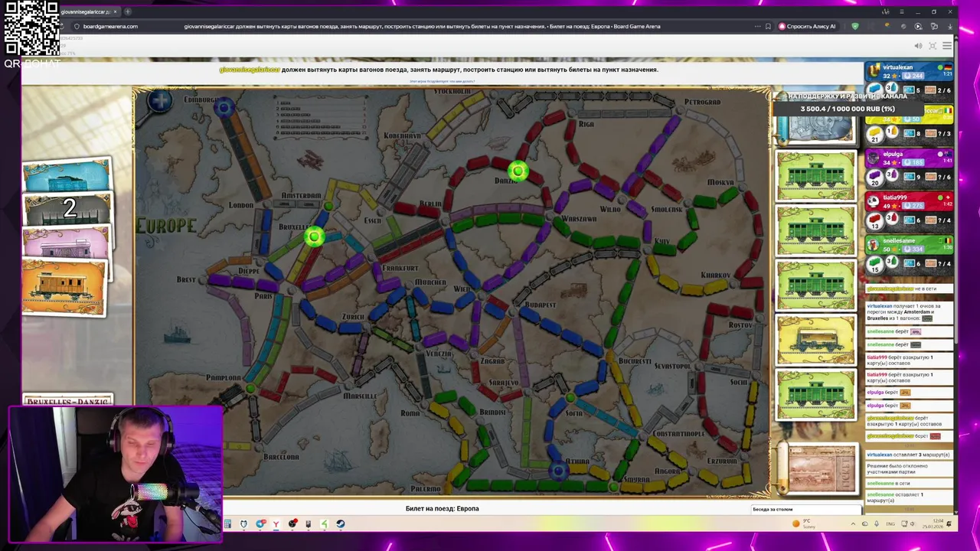The width and height of the screenshot is (980, 551).
Task: Click the yellow giovannisegalariccar name in status bar
Action: pyautogui.click(x=249, y=70)
